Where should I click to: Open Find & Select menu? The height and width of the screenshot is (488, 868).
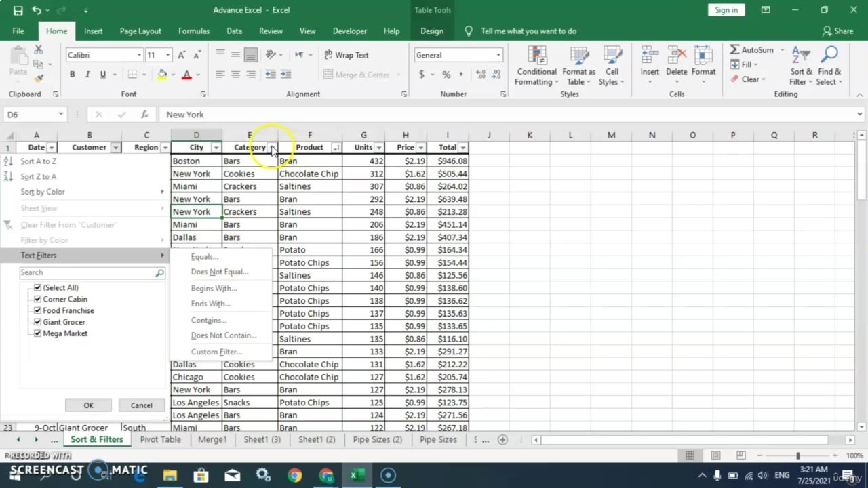pos(829,66)
